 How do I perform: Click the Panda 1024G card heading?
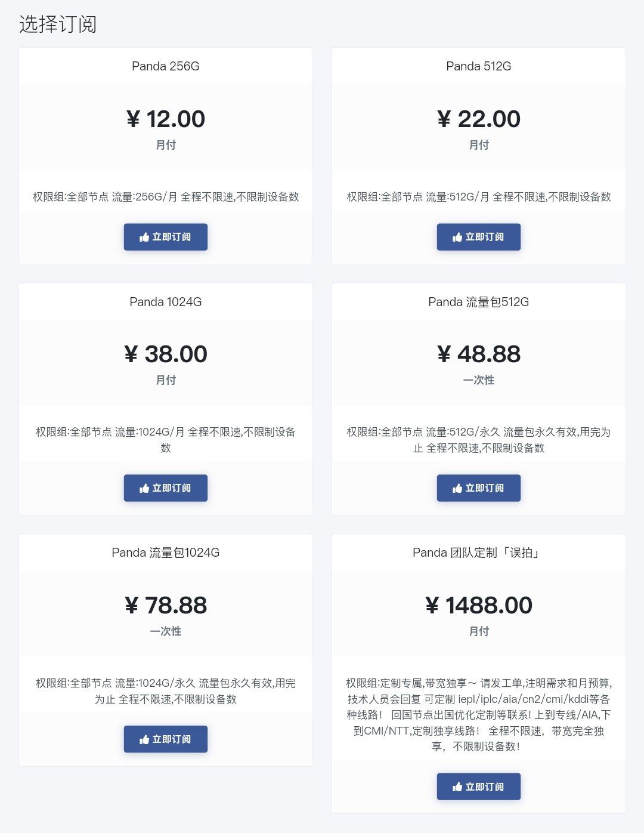[166, 302]
